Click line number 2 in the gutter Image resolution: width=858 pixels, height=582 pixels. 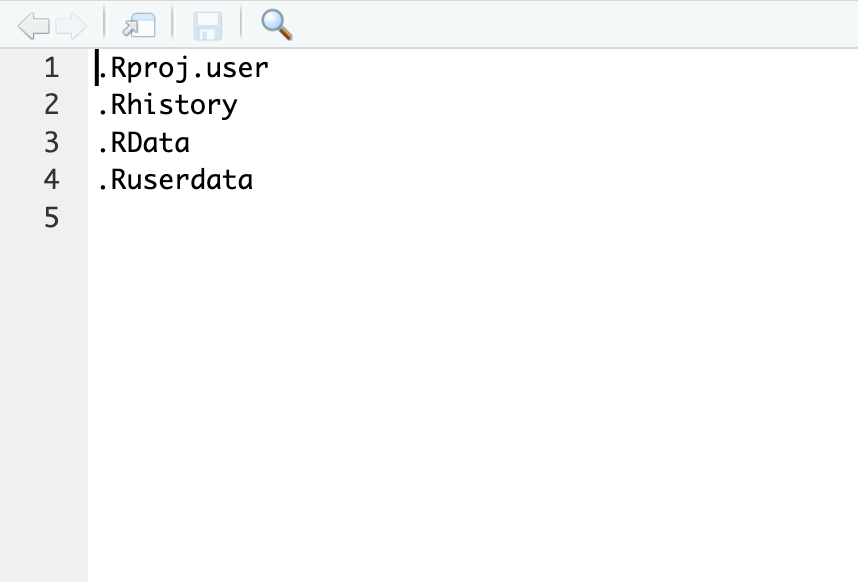[51, 105]
